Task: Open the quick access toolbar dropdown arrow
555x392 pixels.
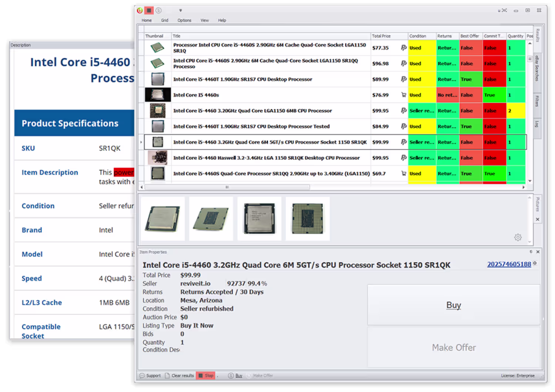Action: click(181, 10)
